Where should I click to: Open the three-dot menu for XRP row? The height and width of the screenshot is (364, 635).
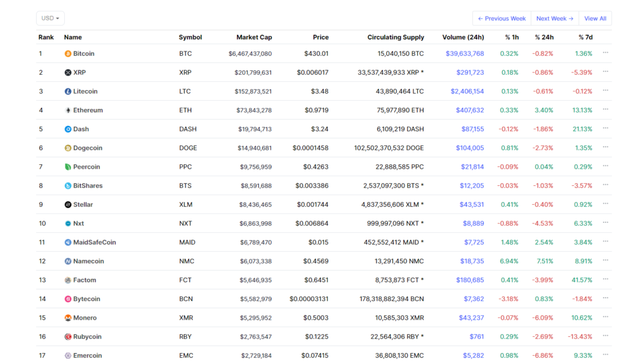[x=605, y=72]
